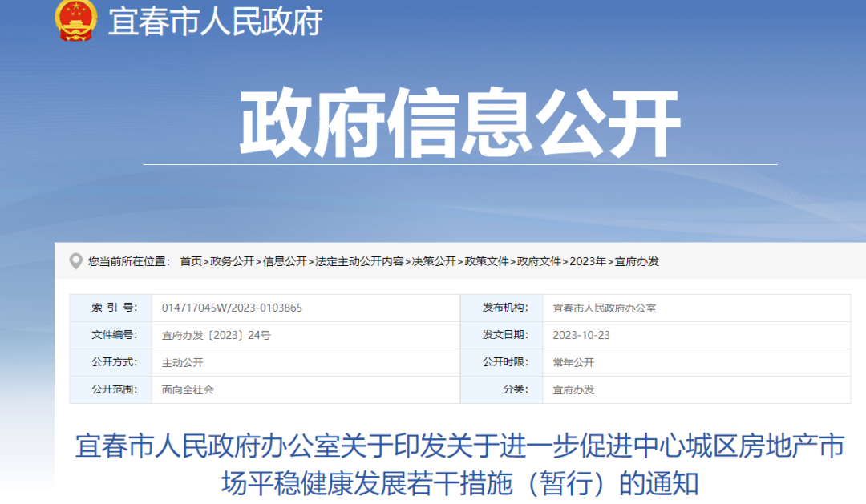Click publish date 2023-10-23

coord(581,335)
